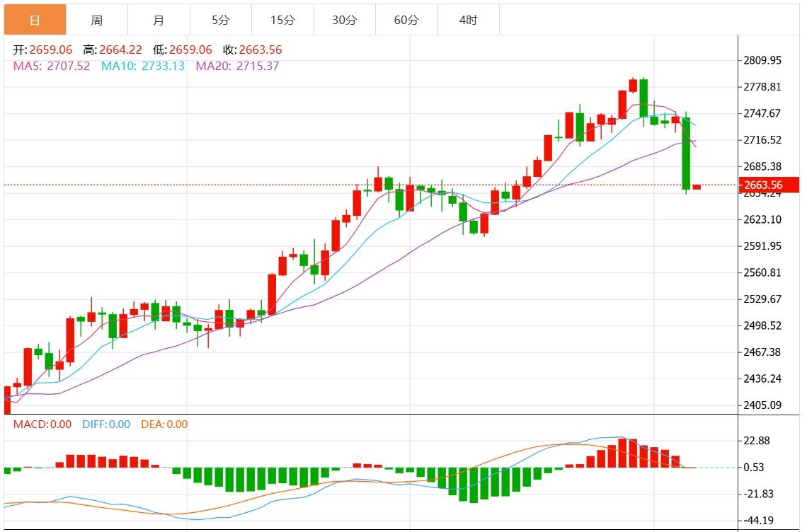This screenshot has width=807, height=532.
Task: Switch to the 周 weekly tab
Action: [x=96, y=20]
